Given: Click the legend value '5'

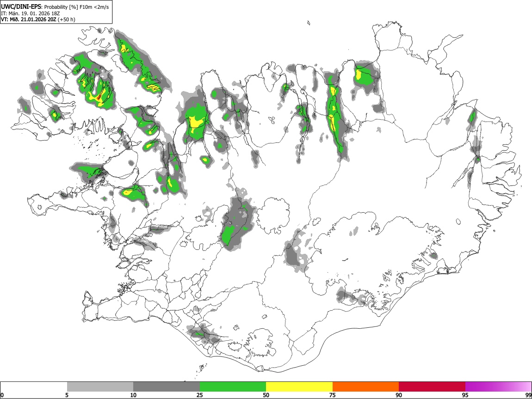Looking at the screenshot, I should 67,395.
